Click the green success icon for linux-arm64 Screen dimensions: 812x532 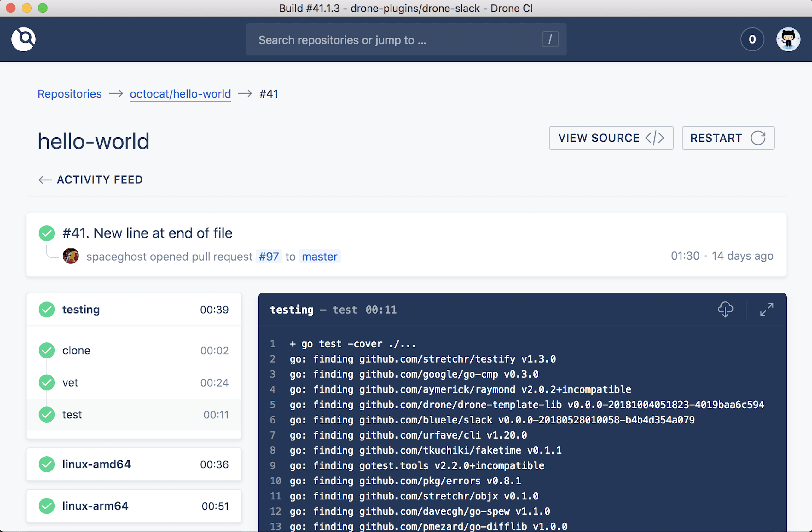click(x=48, y=505)
